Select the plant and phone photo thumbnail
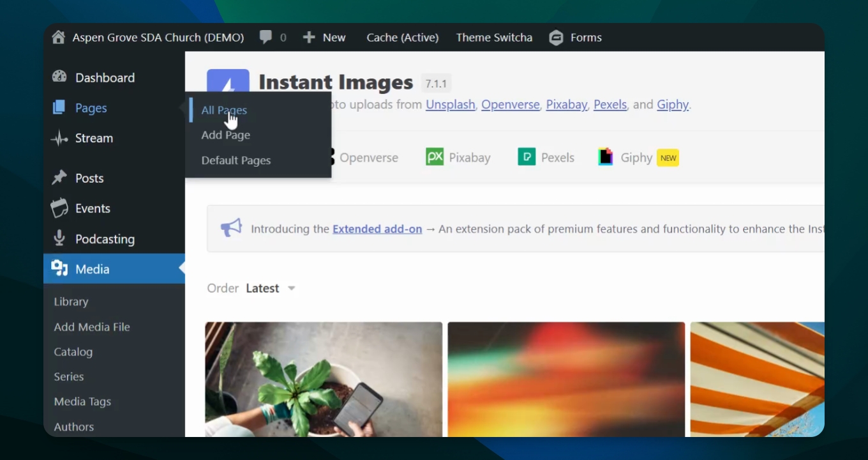The image size is (868, 460). (x=324, y=379)
